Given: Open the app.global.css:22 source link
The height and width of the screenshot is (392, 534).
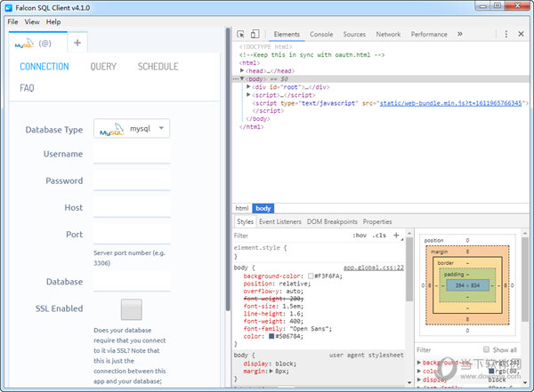Looking at the screenshot, I should (x=374, y=268).
